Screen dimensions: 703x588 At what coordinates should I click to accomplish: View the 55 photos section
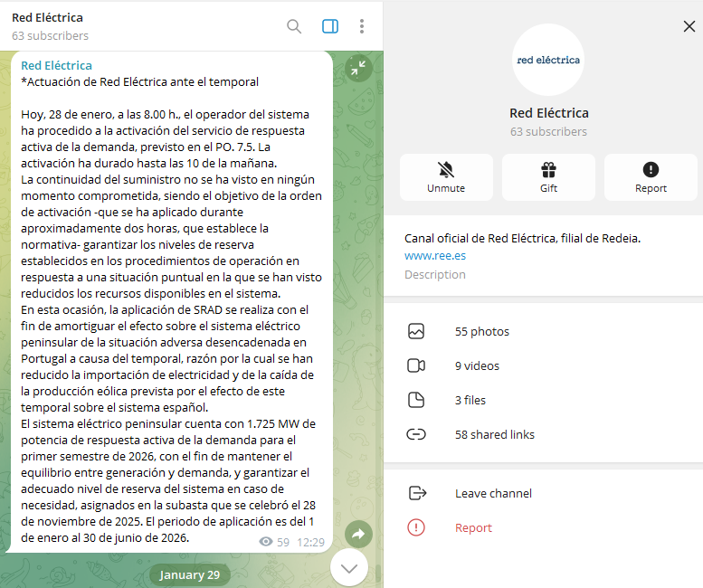click(x=481, y=332)
